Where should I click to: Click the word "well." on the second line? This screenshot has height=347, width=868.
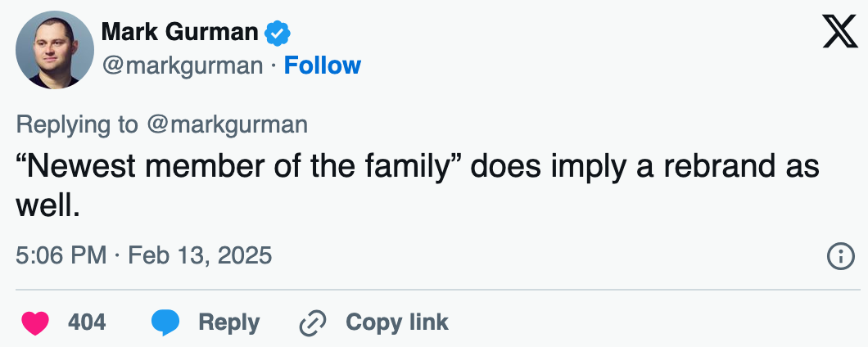(x=47, y=205)
